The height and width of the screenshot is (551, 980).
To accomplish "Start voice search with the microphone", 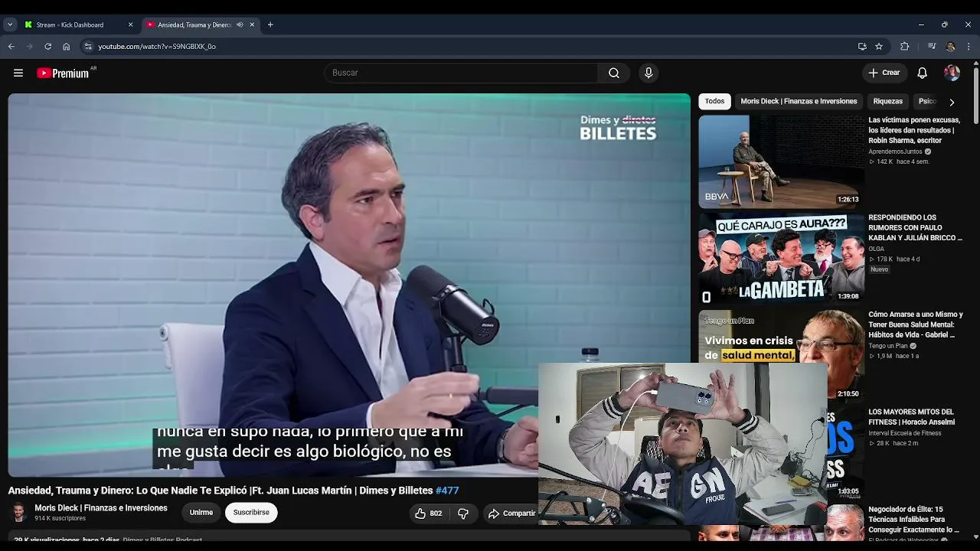I will [x=648, y=73].
